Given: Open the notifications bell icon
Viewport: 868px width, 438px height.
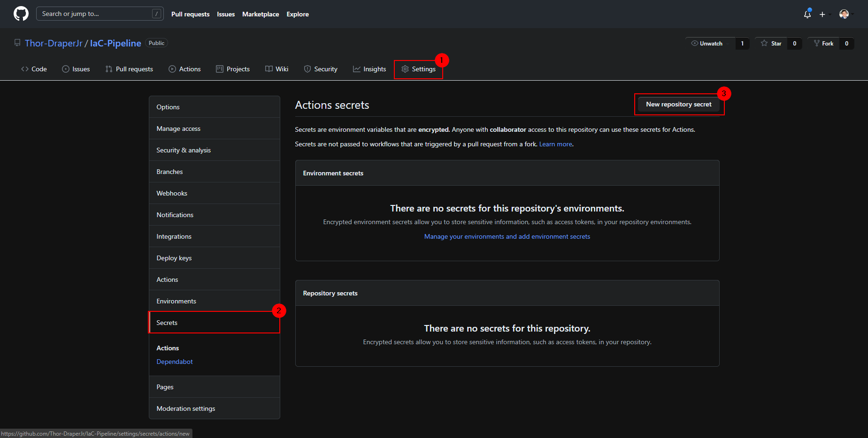Looking at the screenshot, I should 807,14.
